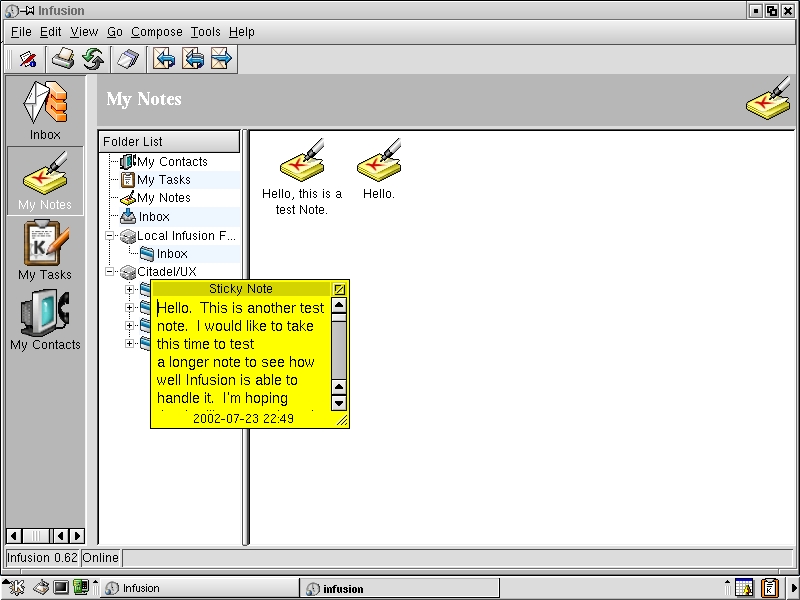Click the Forward envelope toolbar icon
Image resolution: width=800 pixels, height=600 pixels.
coord(221,59)
